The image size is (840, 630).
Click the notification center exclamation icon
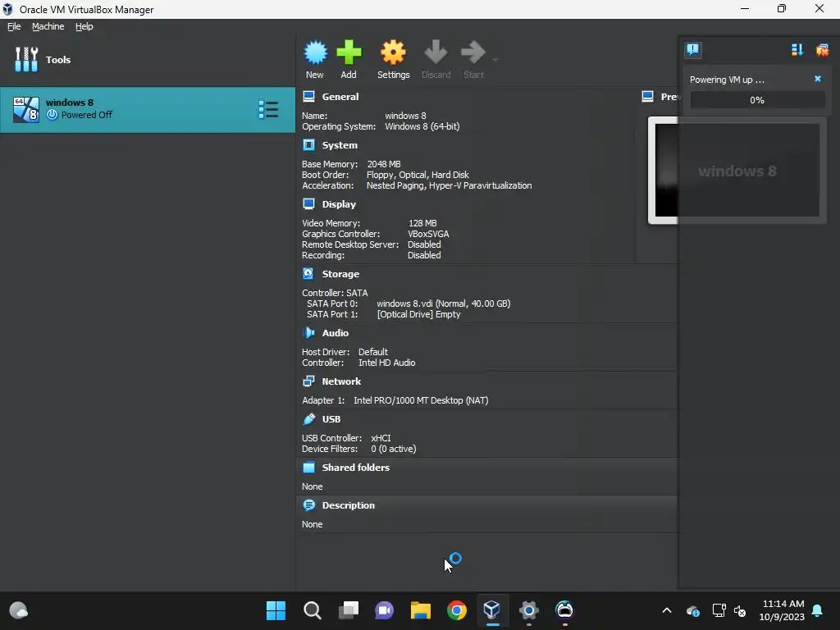(x=692, y=50)
